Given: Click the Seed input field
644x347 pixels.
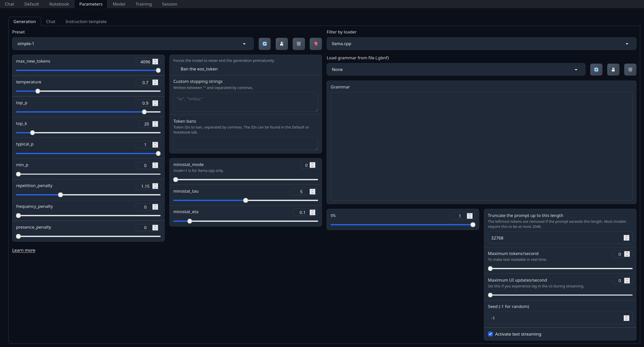Looking at the screenshot, I should coord(555,318).
